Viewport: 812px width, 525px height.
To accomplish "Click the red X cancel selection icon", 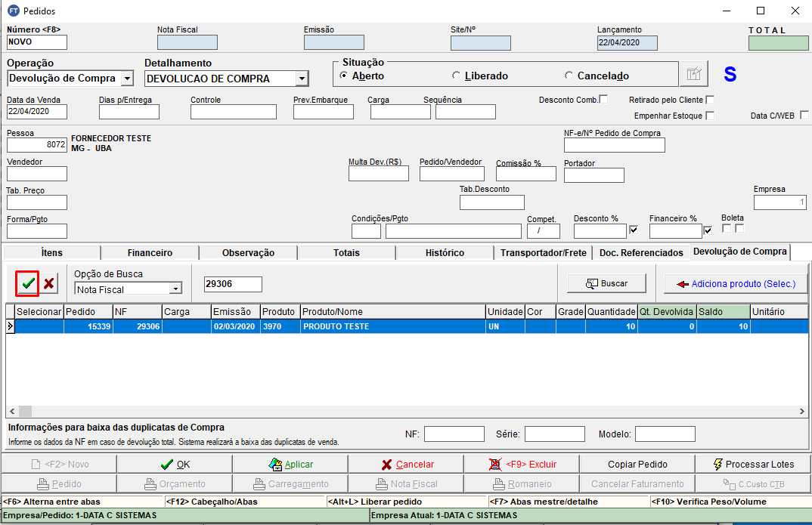I will [x=49, y=283].
